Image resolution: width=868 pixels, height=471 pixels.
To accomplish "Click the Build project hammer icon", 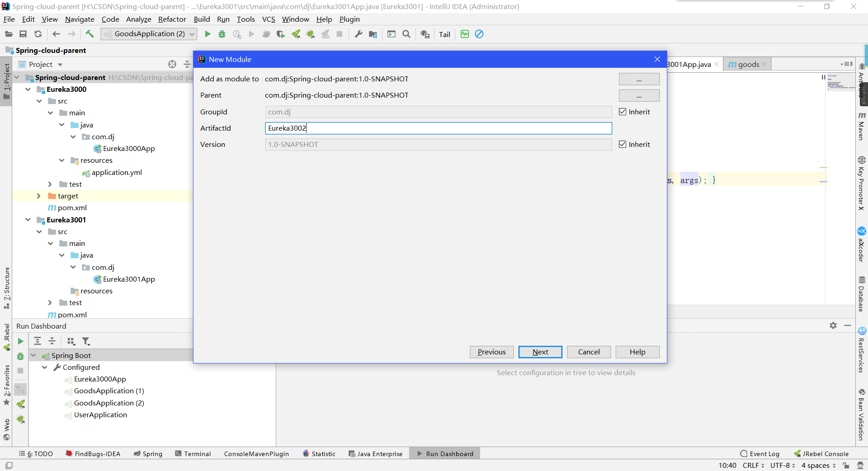I will tap(90, 34).
